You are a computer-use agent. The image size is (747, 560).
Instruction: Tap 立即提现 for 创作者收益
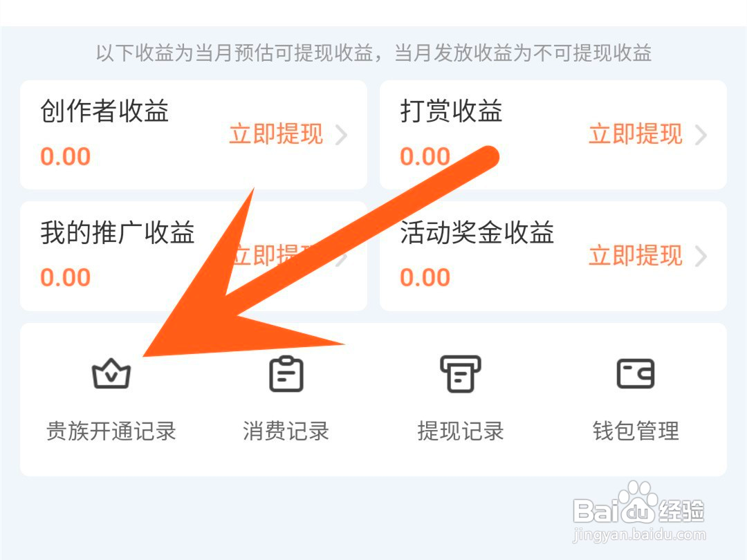276,134
